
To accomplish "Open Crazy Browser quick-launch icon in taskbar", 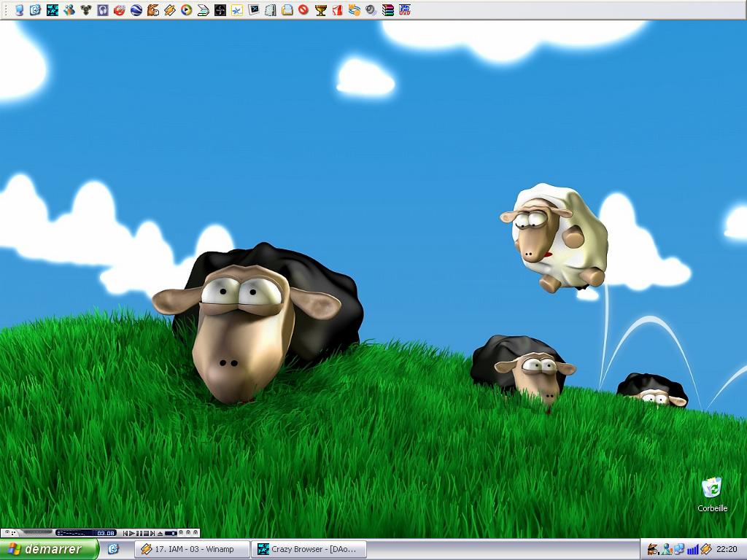I will [113, 548].
